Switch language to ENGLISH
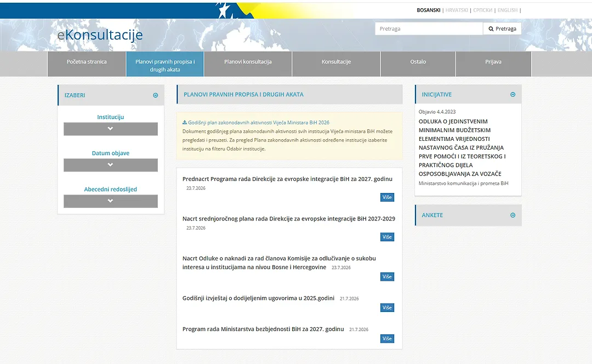 coord(508,10)
